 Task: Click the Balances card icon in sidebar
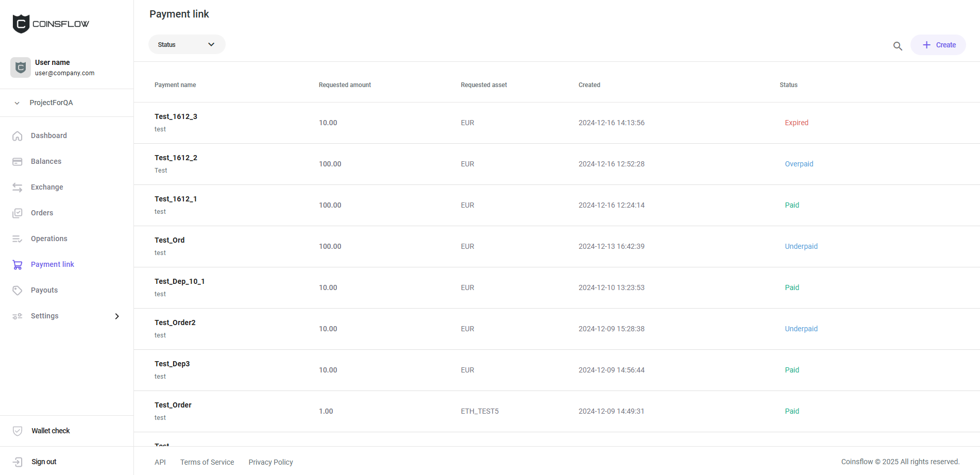point(18,161)
